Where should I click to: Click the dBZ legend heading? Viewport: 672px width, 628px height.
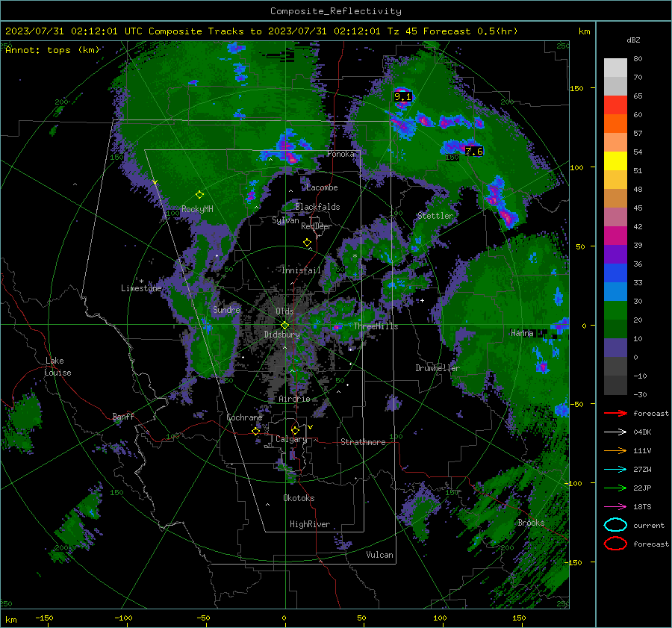633,40
